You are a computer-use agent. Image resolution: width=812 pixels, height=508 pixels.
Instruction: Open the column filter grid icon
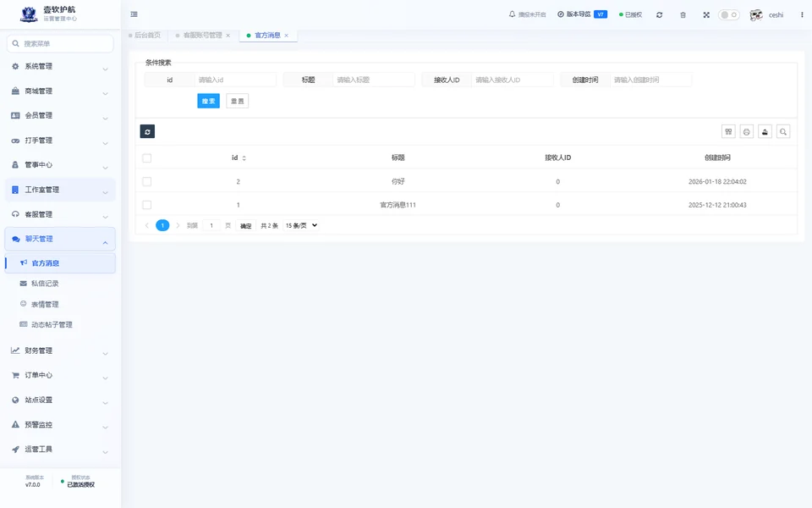point(728,132)
